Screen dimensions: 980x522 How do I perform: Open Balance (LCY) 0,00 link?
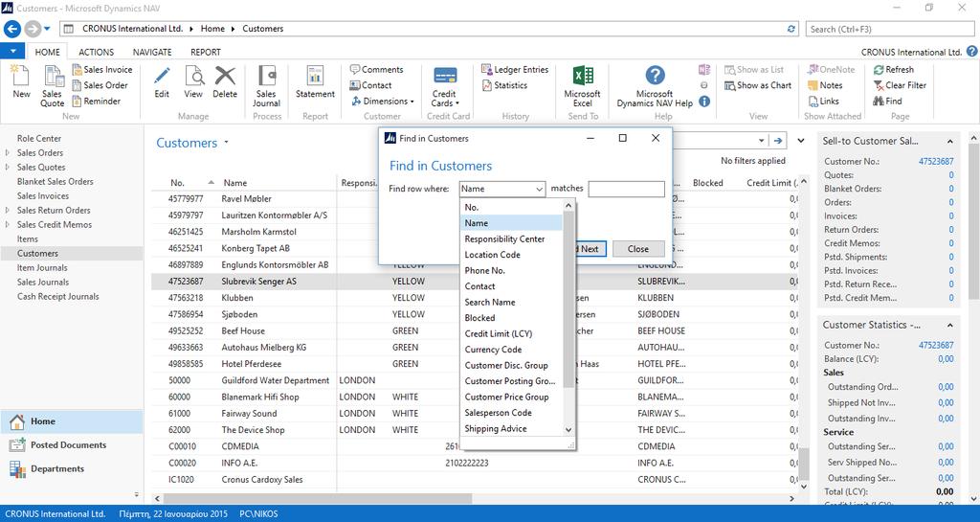pyautogui.click(x=946, y=359)
